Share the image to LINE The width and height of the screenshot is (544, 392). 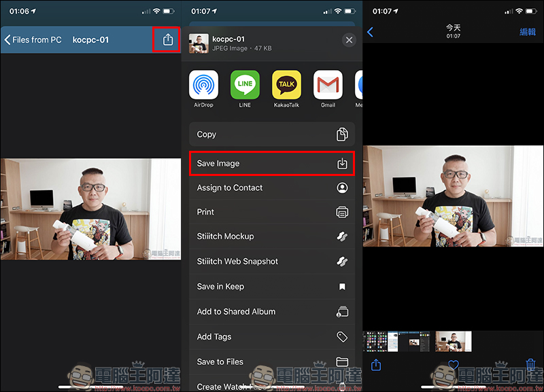coord(245,89)
